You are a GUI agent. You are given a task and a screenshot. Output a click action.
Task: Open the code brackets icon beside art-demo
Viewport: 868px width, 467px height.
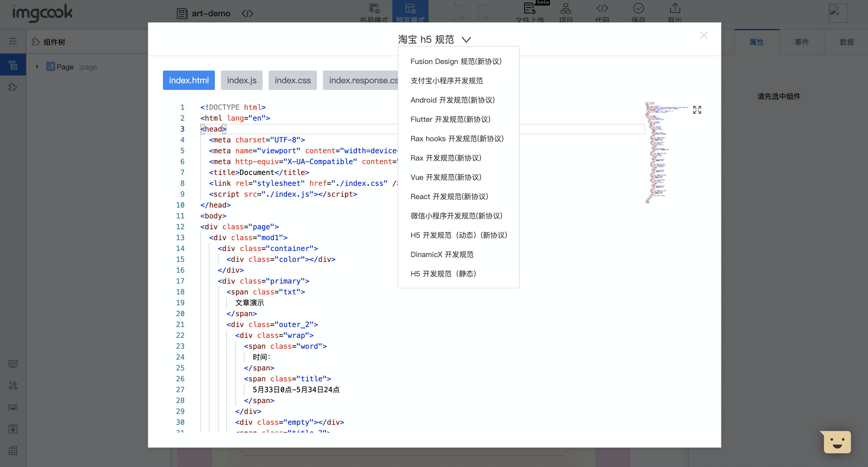pos(247,14)
